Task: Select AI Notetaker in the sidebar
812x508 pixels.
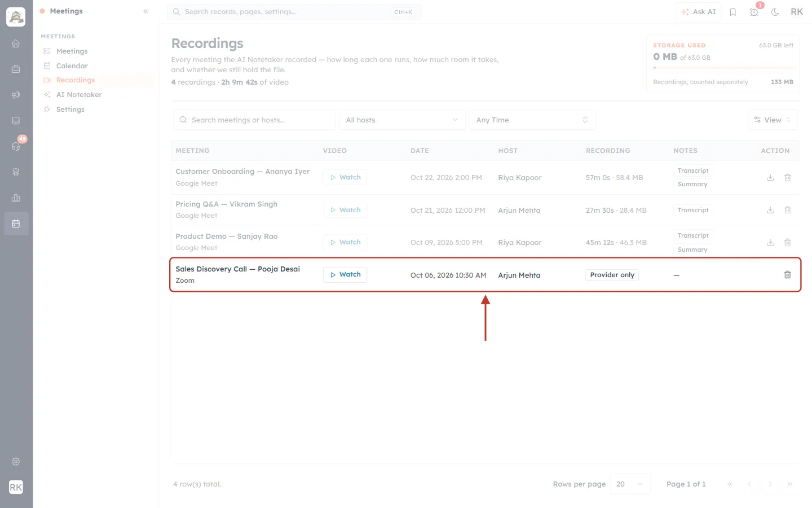Action: pyautogui.click(x=79, y=95)
